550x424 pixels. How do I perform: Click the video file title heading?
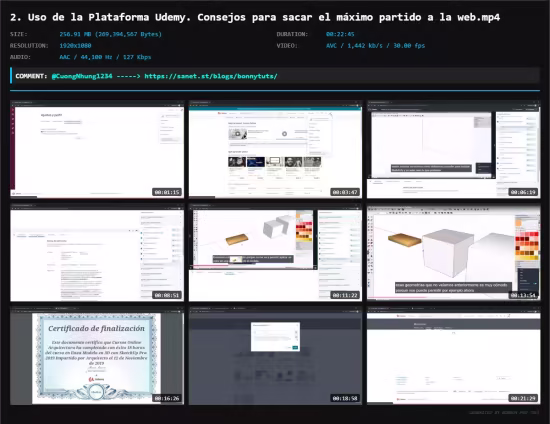tap(255, 17)
